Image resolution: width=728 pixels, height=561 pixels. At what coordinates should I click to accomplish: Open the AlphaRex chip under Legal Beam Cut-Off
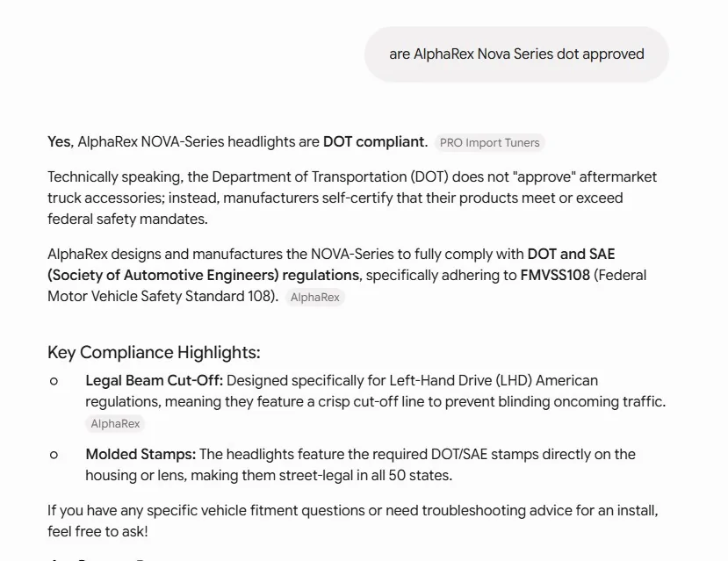click(115, 424)
